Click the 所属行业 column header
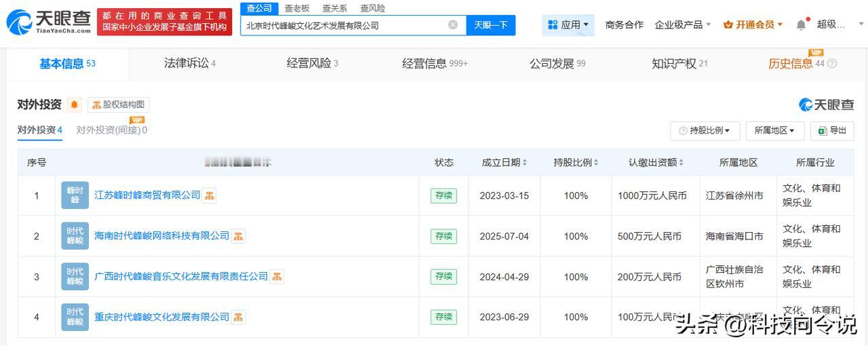Viewport: 868px width, 346px height. (x=815, y=163)
